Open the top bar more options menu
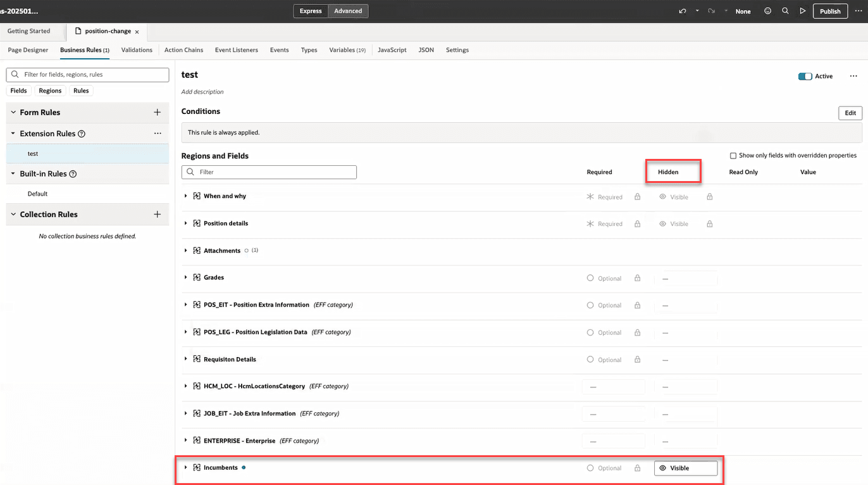The image size is (868, 485). pyautogui.click(x=859, y=11)
